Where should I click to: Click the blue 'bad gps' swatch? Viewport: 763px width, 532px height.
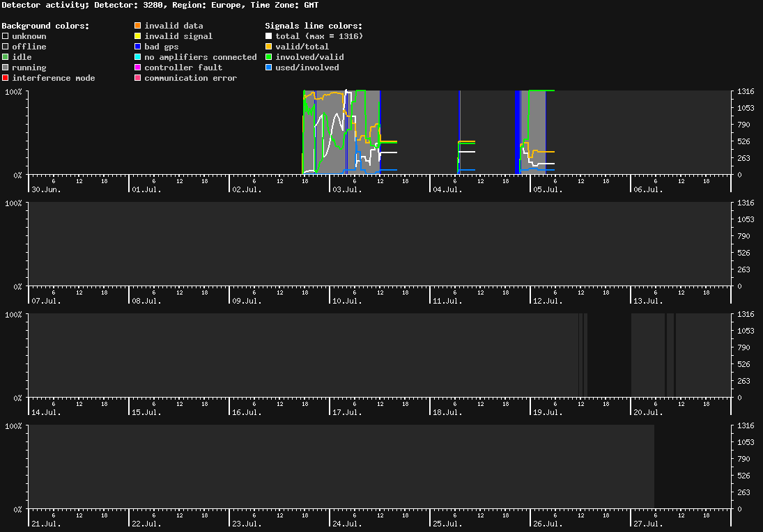(x=138, y=47)
